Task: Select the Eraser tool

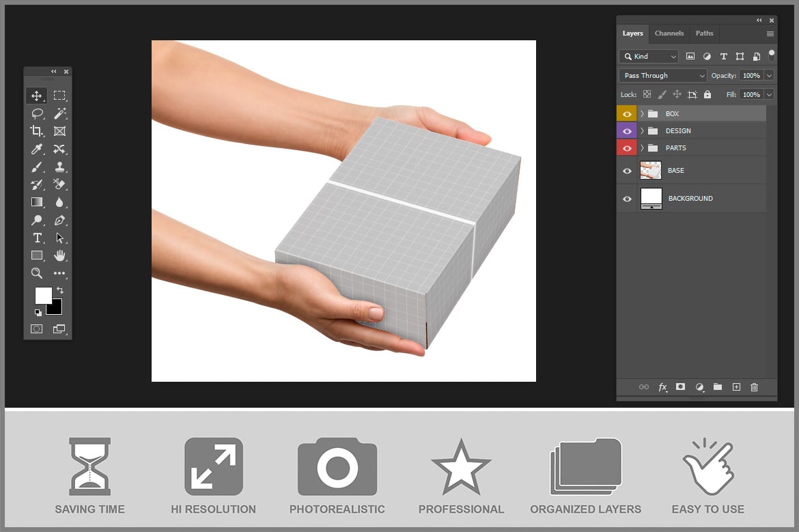Action: (x=59, y=184)
